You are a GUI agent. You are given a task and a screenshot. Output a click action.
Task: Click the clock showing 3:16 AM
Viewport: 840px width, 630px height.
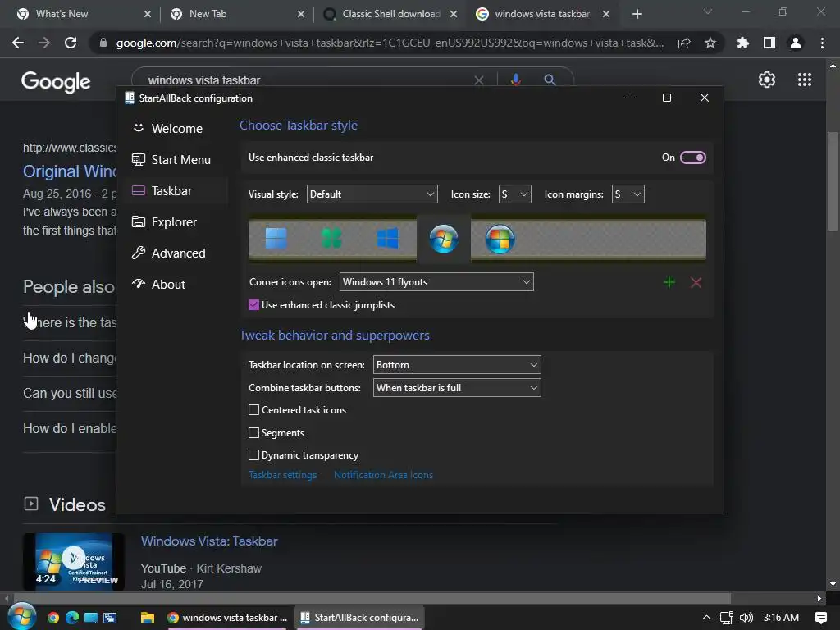[x=781, y=618]
